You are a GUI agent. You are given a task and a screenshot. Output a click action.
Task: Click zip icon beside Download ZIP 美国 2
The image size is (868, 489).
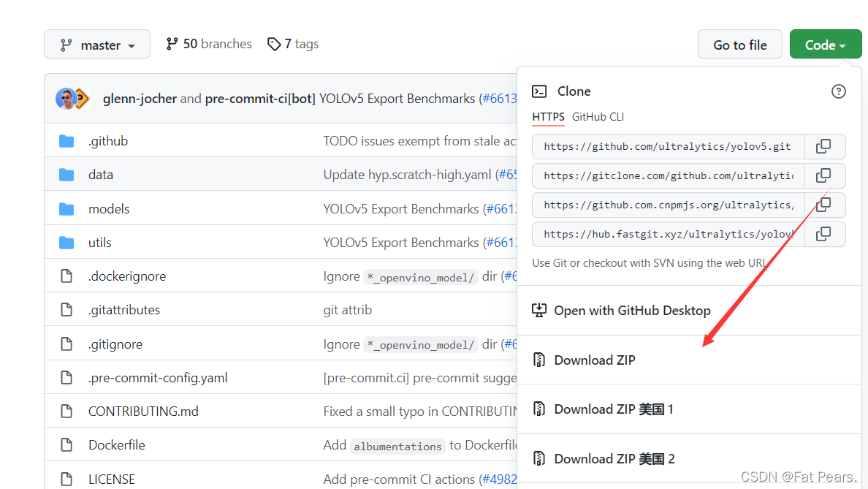click(539, 458)
